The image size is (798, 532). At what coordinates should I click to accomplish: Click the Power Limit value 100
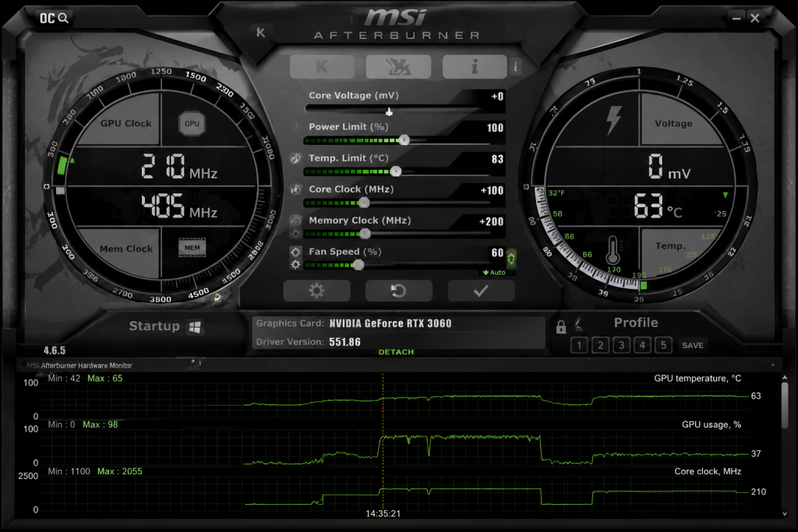[495, 128]
